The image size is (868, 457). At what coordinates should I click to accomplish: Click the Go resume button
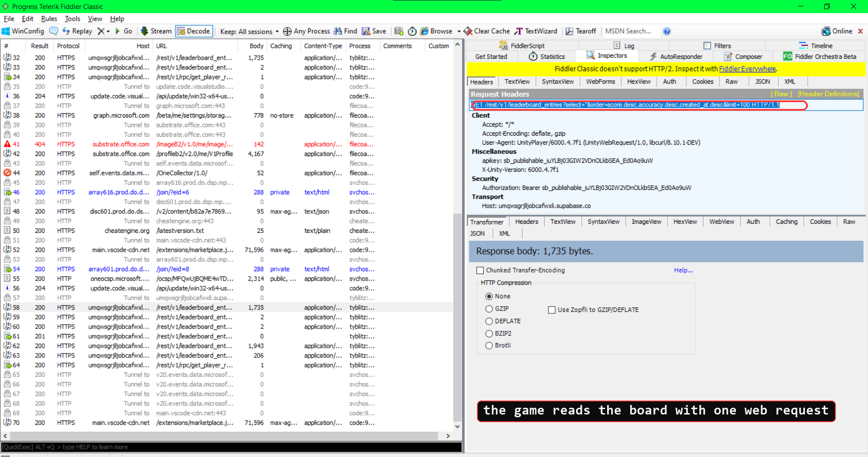pyautogui.click(x=123, y=31)
